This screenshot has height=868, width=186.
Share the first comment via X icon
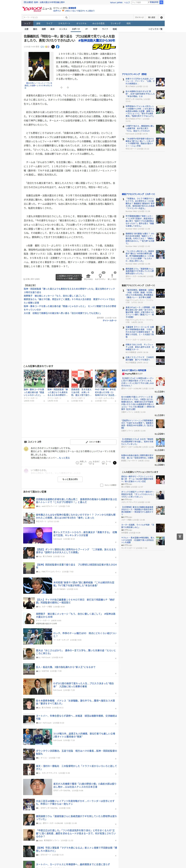pyautogui.click(x=115, y=463)
